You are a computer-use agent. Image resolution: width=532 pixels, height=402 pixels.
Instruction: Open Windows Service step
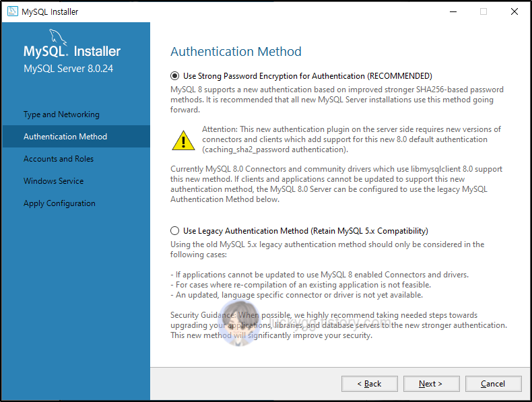coord(54,181)
